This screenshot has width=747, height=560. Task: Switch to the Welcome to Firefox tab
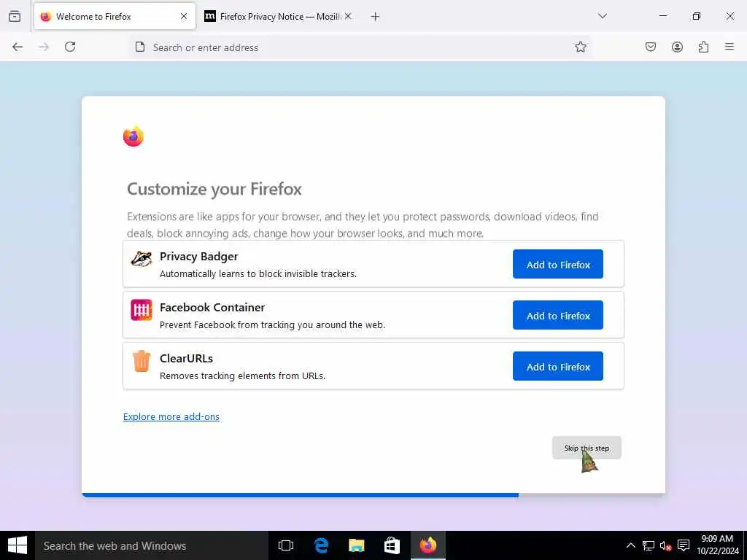[x=115, y=17]
